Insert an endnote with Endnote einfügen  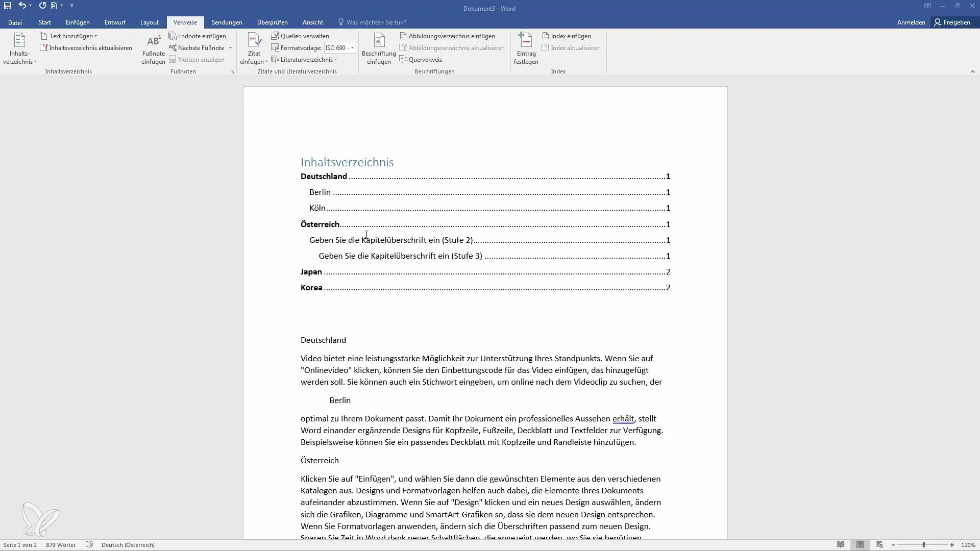[x=198, y=36]
